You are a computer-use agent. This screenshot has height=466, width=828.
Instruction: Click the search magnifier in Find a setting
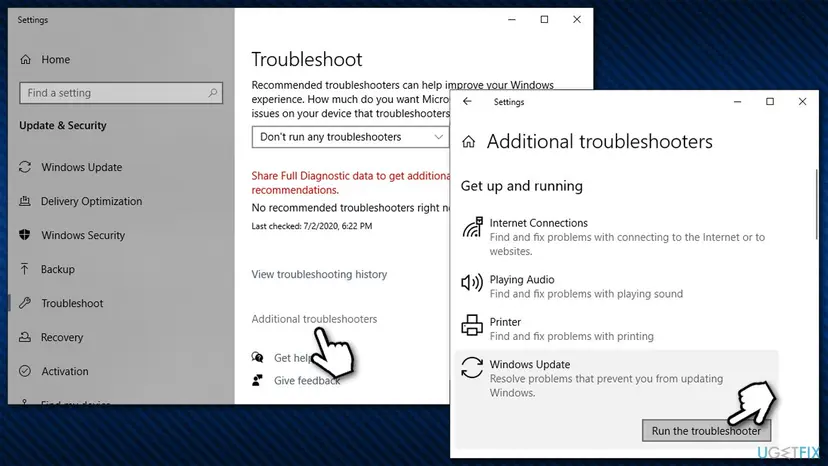213,93
